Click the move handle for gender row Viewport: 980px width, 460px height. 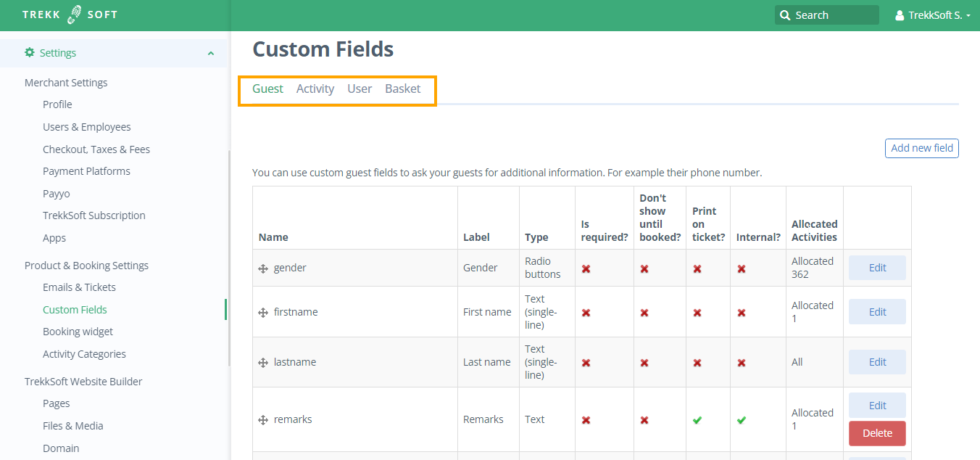click(x=263, y=268)
